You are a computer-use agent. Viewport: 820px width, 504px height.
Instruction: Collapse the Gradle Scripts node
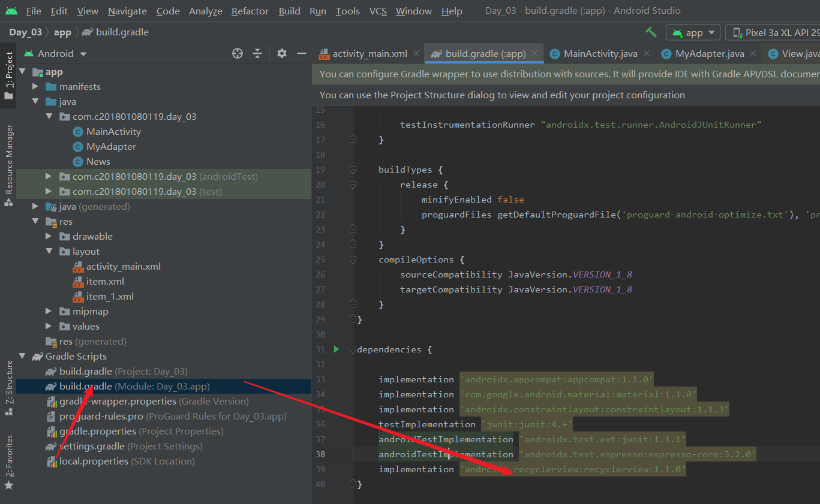pos(23,357)
